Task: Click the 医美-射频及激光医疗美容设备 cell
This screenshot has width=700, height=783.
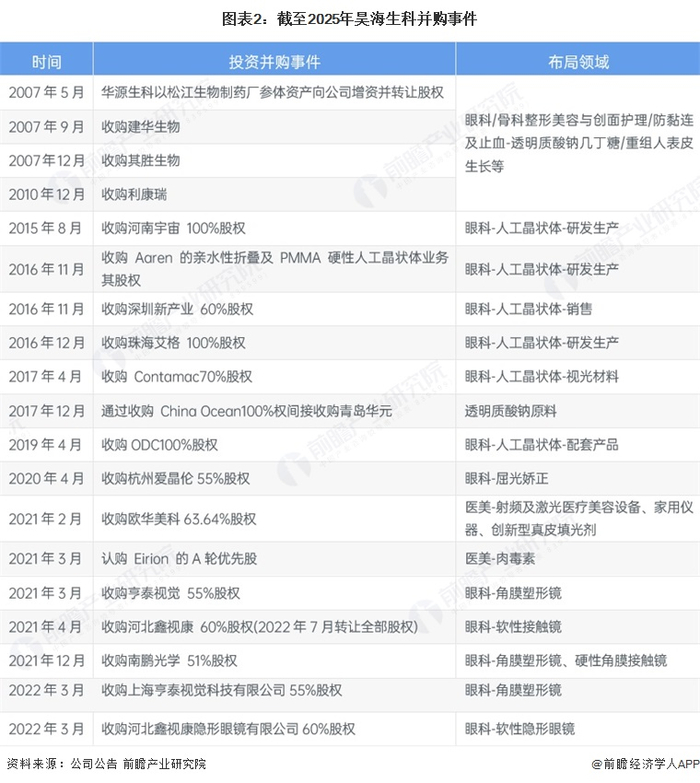Action: coord(579,518)
